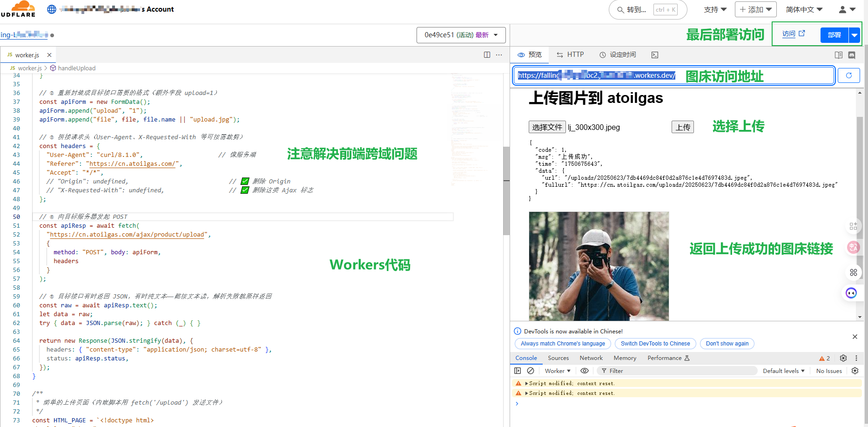Click Don't show again button
Image resolution: width=868 pixels, height=427 pixels.
pos(727,344)
